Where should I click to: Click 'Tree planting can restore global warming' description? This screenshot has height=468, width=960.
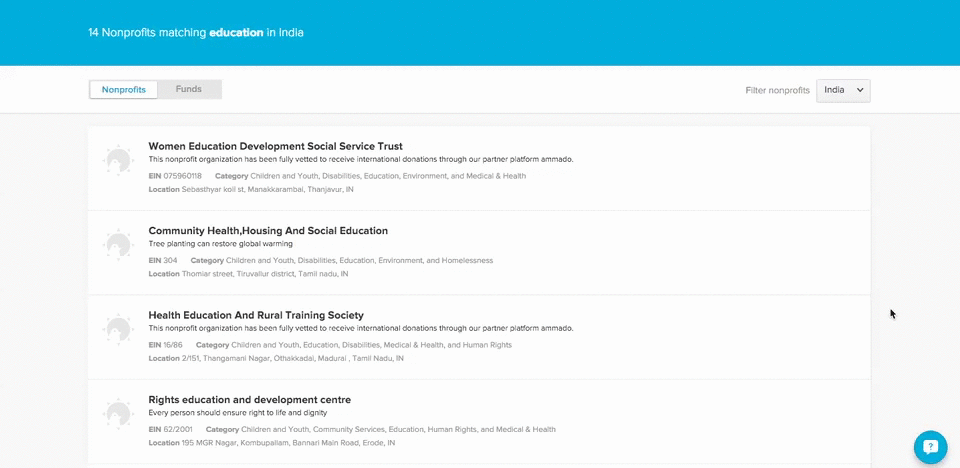coord(220,244)
